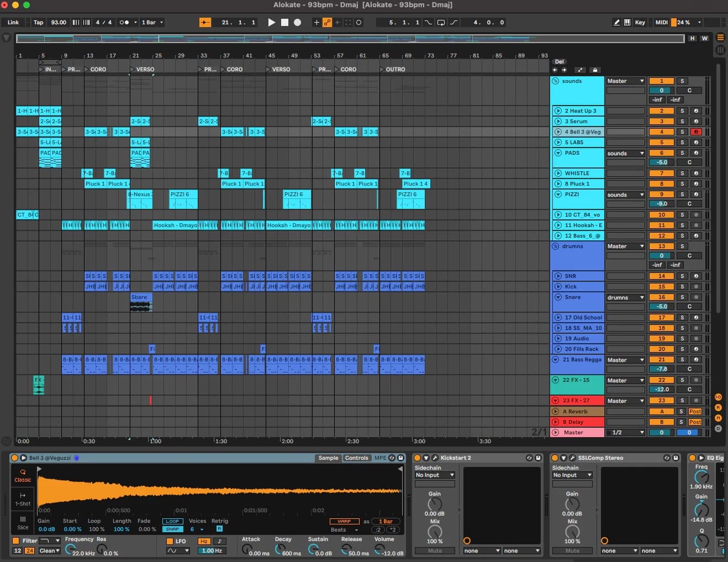Enable the Filter checkbox in Simpler
728x562 pixels.
click(x=15, y=540)
